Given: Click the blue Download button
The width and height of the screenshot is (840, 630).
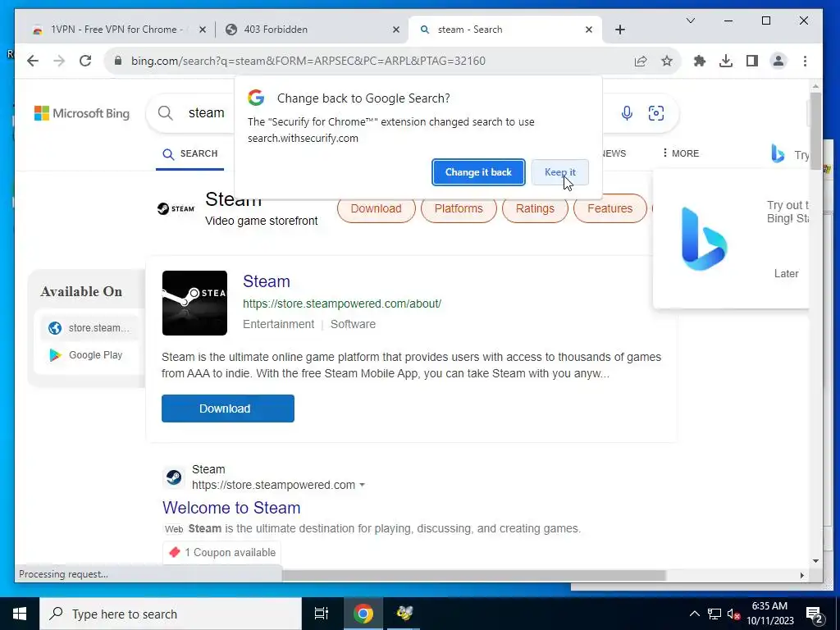Looking at the screenshot, I should pos(228,409).
